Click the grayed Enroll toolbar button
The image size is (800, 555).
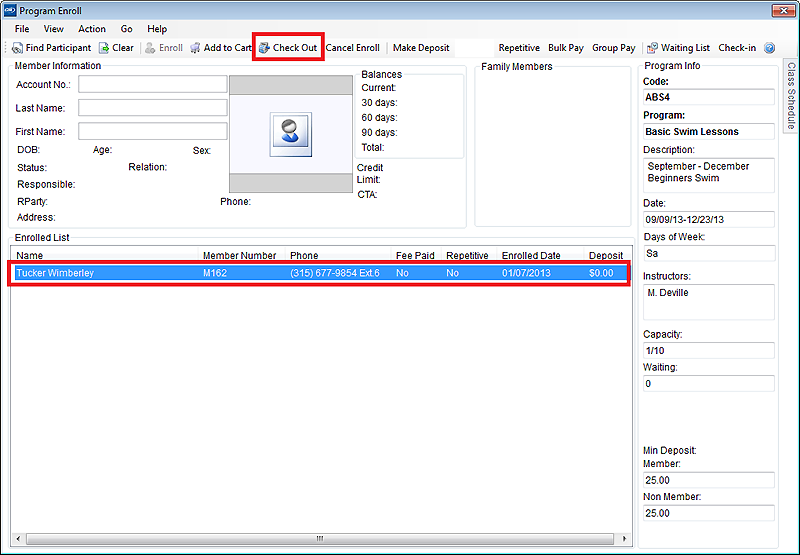pos(164,48)
